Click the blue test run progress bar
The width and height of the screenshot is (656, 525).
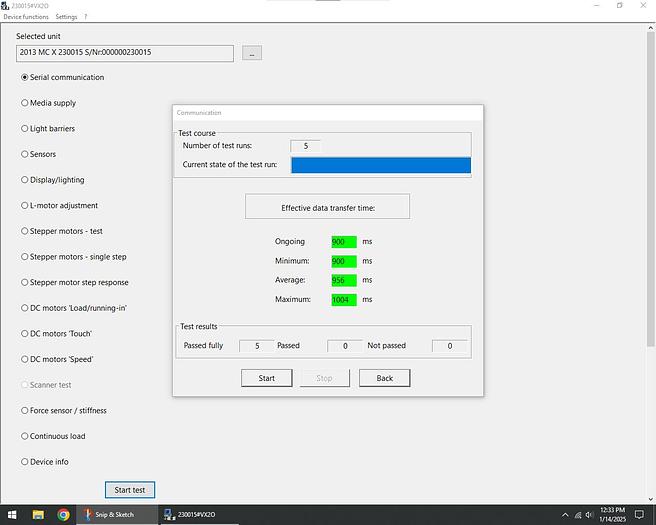click(380, 165)
